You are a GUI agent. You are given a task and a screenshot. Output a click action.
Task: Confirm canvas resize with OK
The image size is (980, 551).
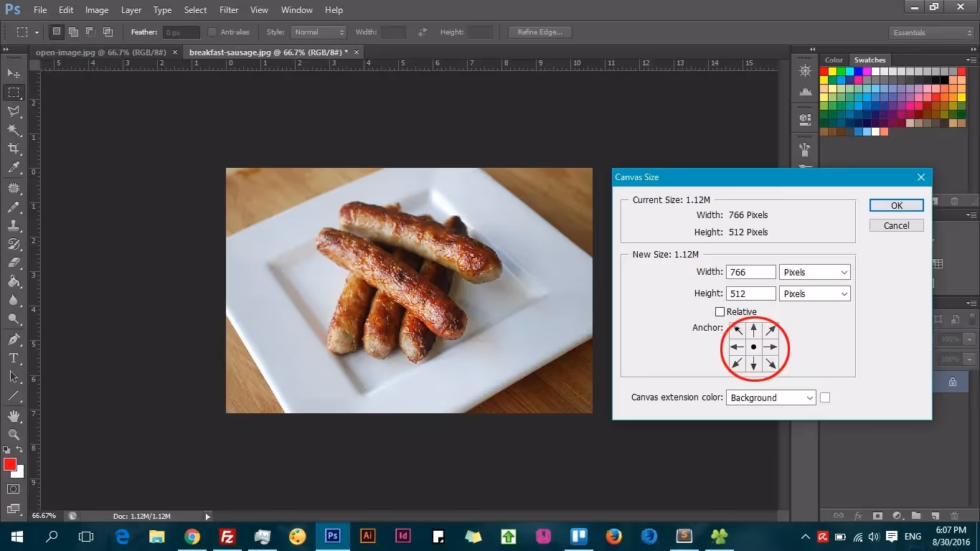[x=895, y=204]
